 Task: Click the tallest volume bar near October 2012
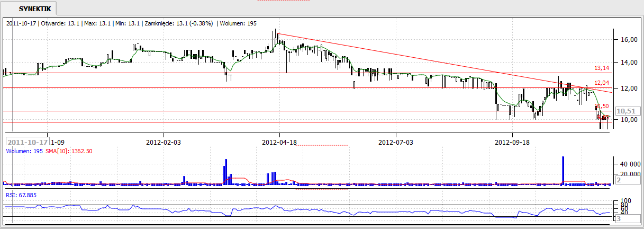tap(563, 170)
